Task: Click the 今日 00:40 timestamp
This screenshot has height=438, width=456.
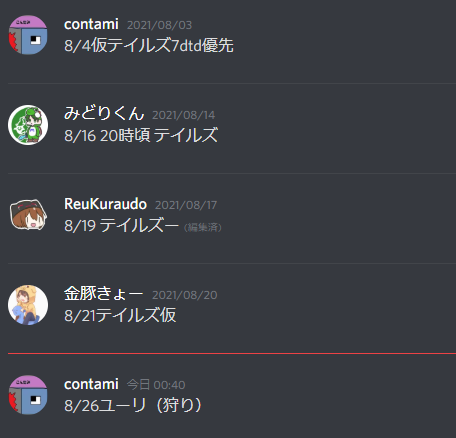Action: (x=156, y=385)
